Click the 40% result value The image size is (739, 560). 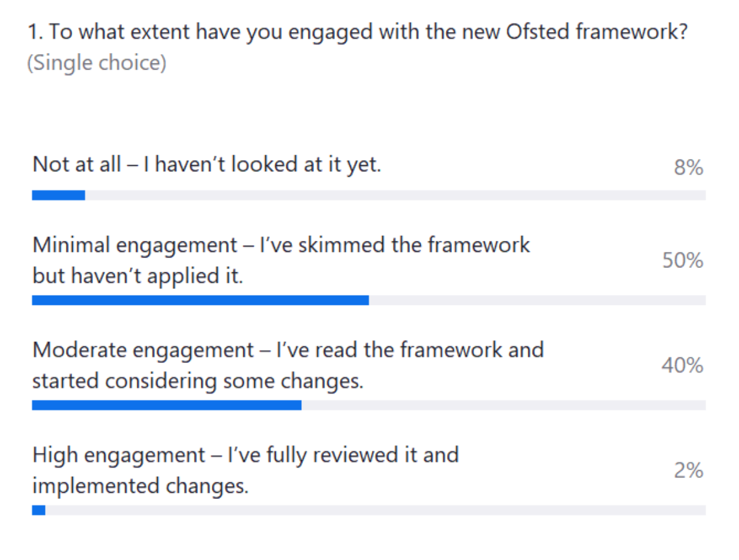682,366
